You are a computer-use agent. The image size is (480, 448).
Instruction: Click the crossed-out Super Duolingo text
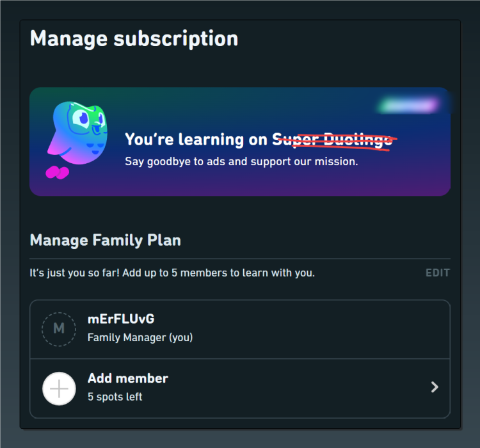coord(333,140)
